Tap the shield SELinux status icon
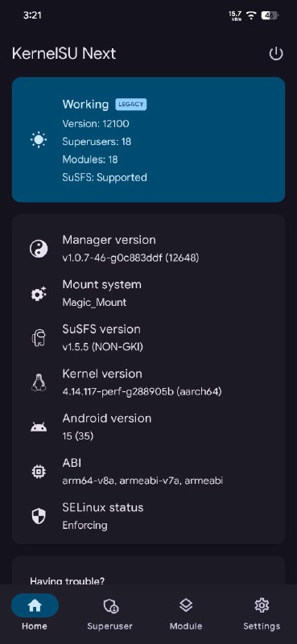297x644 pixels. (39, 516)
